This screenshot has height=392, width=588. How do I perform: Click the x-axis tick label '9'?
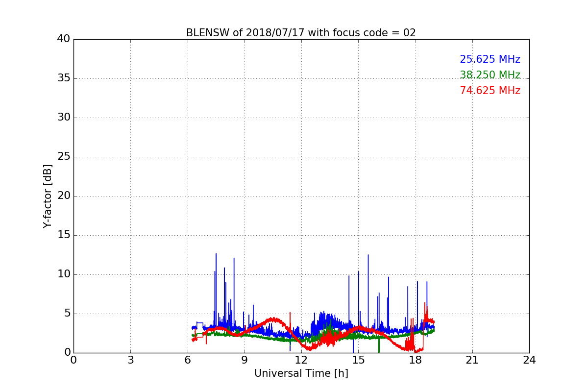[x=245, y=360]
